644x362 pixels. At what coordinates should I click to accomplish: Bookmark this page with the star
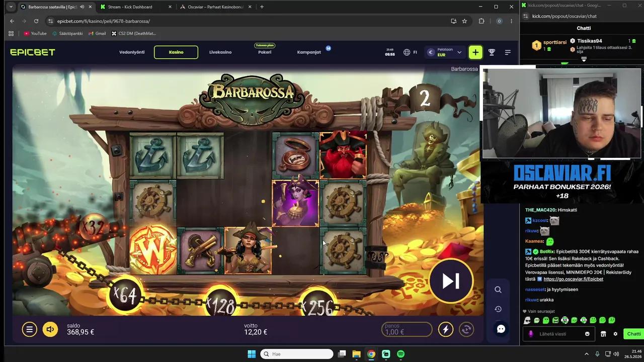click(464, 21)
